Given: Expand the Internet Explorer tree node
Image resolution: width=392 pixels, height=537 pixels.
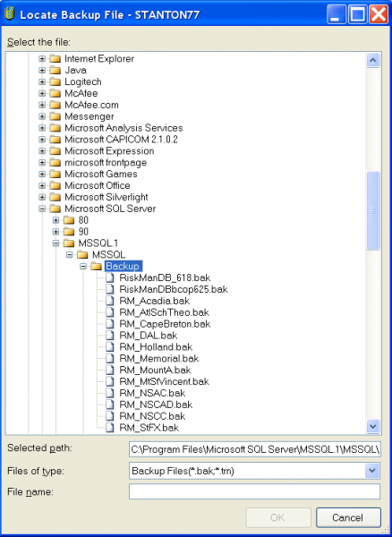Looking at the screenshot, I should point(42,59).
